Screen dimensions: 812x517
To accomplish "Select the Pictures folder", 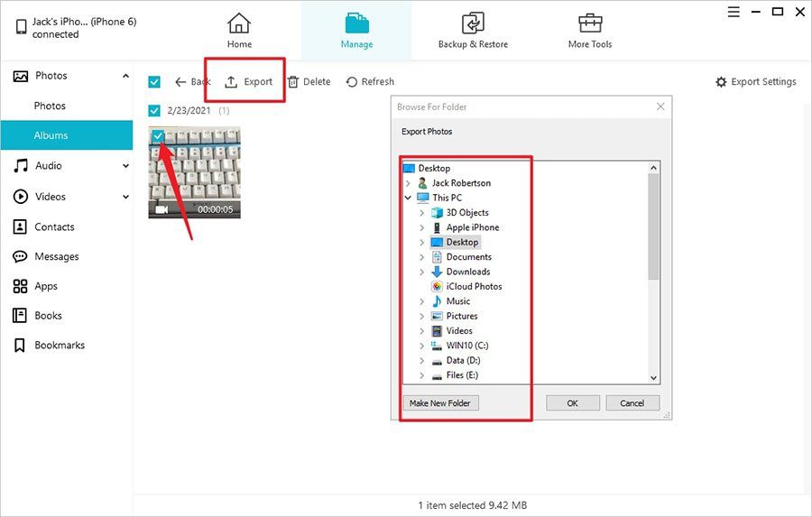I will click(x=462, y=316).
